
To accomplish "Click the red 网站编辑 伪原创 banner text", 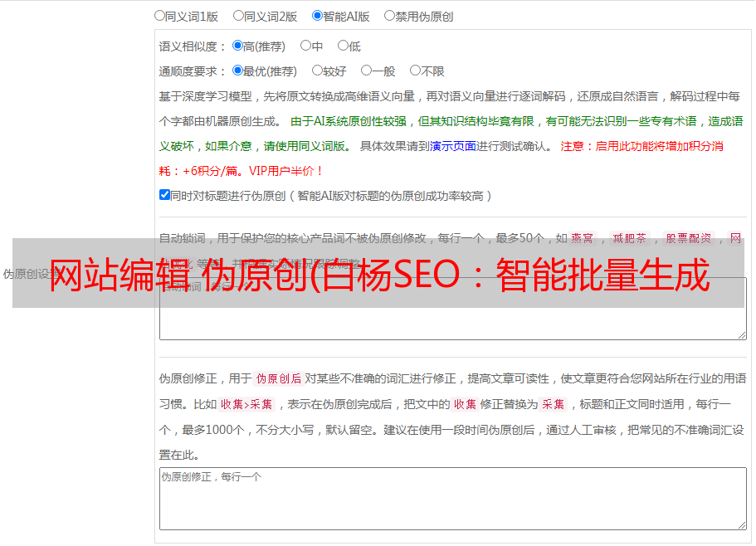I will [x=379, y=275].
